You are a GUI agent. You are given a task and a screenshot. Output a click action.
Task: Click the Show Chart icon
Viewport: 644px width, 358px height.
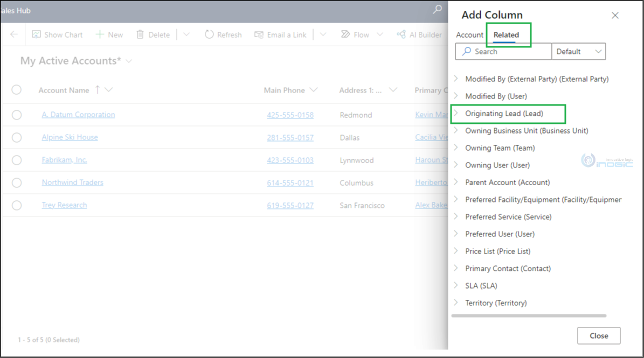click(x=36, y=34)
